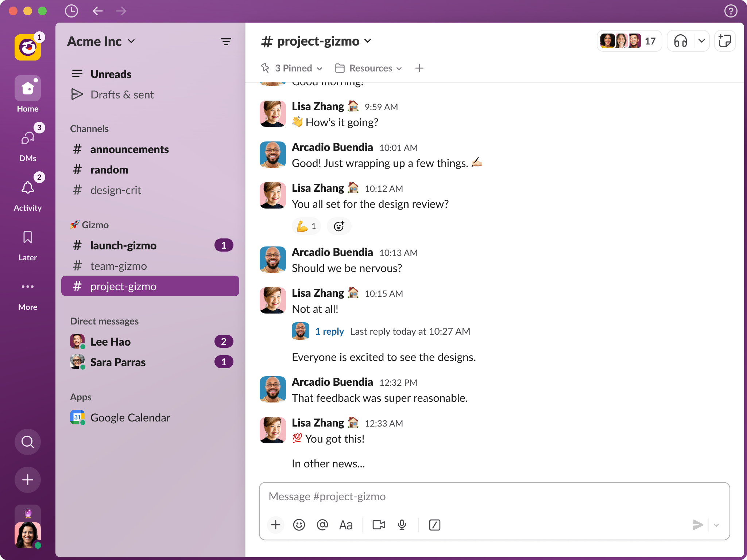Expand the project-gizmo channel dropdown
This screenshot has height=560, width=747.
click(368, 41)
